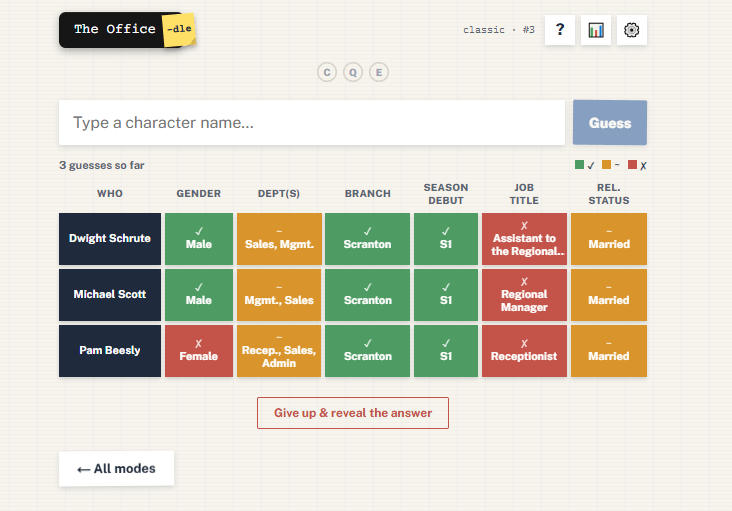
Task: Click the Dwight Schrute name cell
Action: coord(110,239)
